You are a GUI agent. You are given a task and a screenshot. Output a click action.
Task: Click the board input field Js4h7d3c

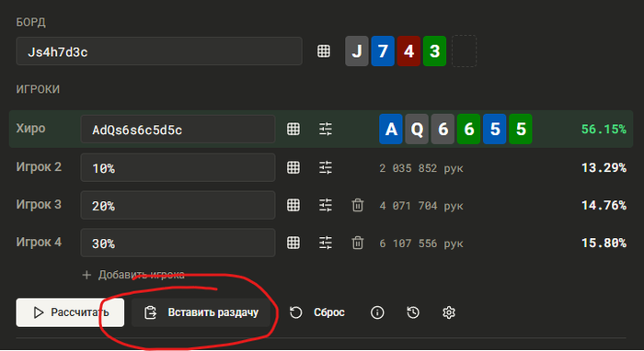click(x=159, y=51)
